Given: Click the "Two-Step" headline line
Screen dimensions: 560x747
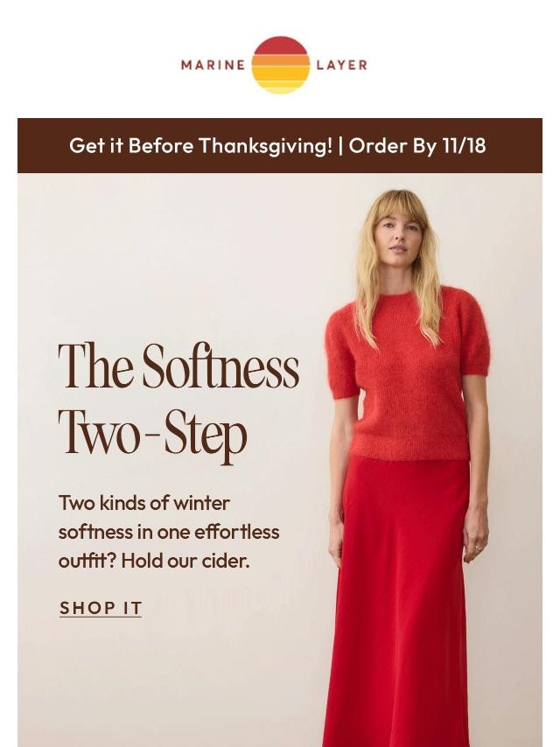Looking at the screenshot, I should click(152, 434).
